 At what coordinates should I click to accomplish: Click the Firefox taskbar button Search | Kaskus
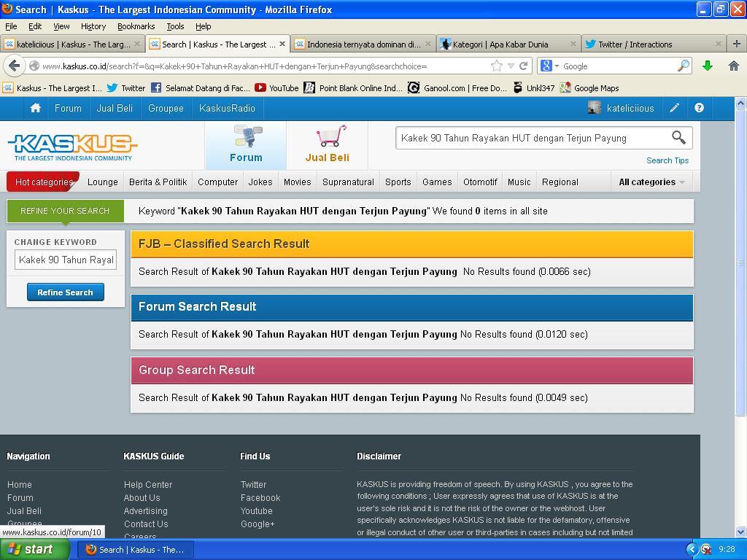(x=135, y=550)
